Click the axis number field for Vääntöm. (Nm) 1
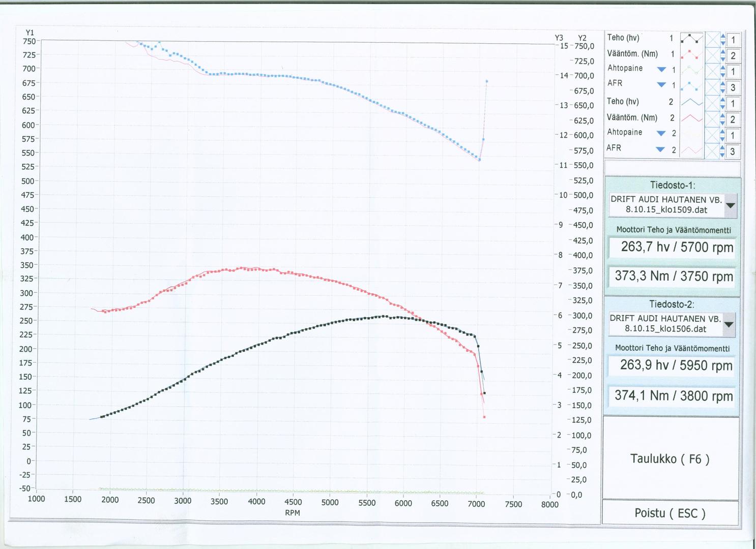Image resolution: width=756 pixels, height=549 pixels. [x=733, y=55]
